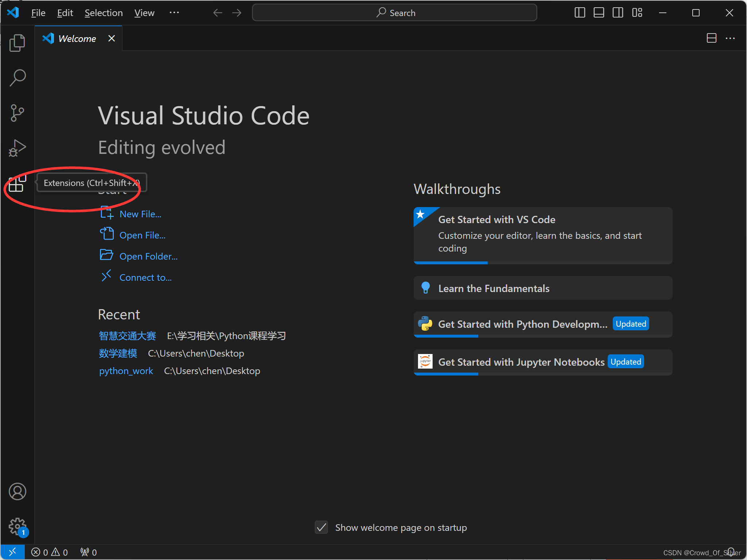Viewport: 747px width, 560px height.
Task: Click the lightbulb Fundamentals icon
Action: (x=425, y=288)
